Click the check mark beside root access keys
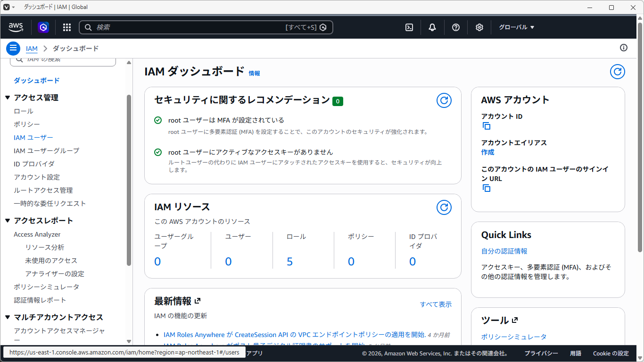 [x=158, y=152]
